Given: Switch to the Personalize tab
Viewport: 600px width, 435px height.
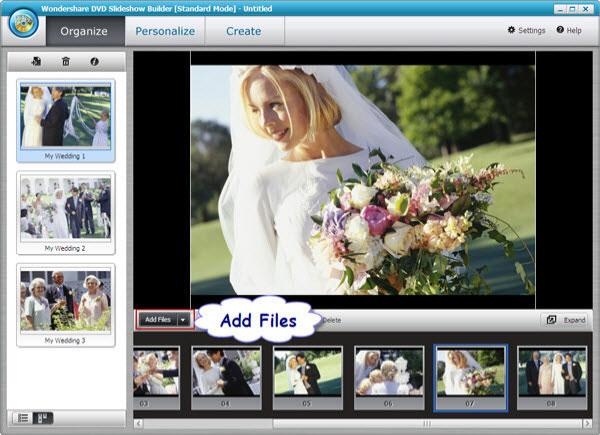Looking at the screenshot, I should pyautogui.click(x=165, y=31).
